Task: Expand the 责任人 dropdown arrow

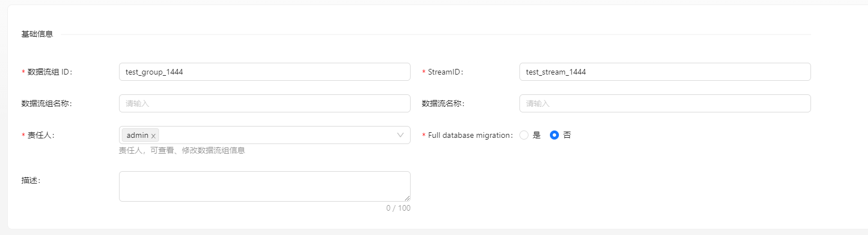Action: point(400,135)
